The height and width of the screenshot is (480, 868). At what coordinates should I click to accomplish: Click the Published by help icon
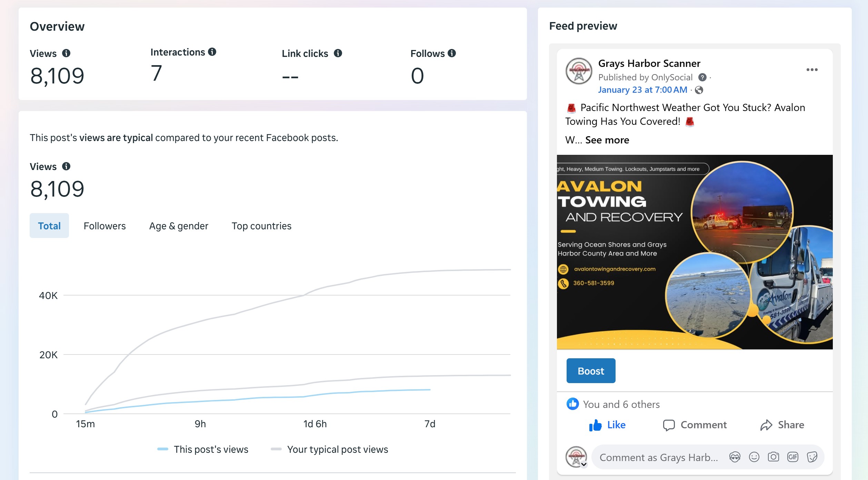(702, 78)
